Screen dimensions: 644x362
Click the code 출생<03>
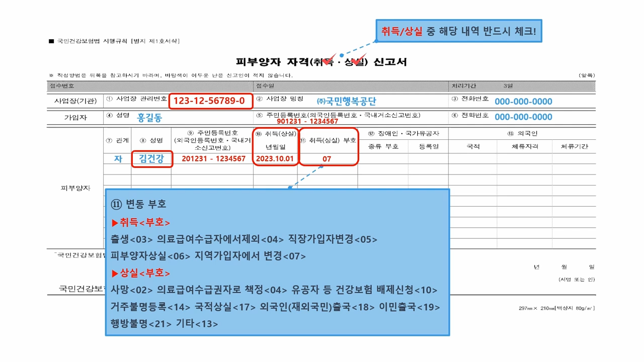(132, 239)
